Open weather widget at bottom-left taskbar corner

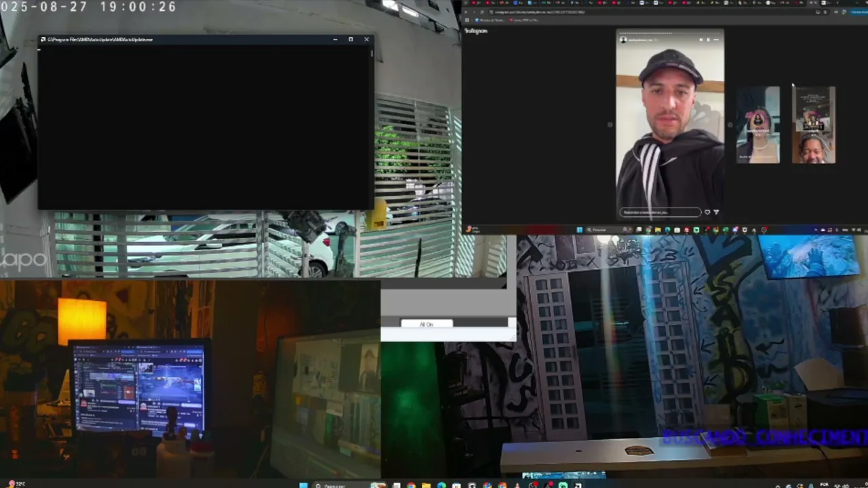pos(15,484)
